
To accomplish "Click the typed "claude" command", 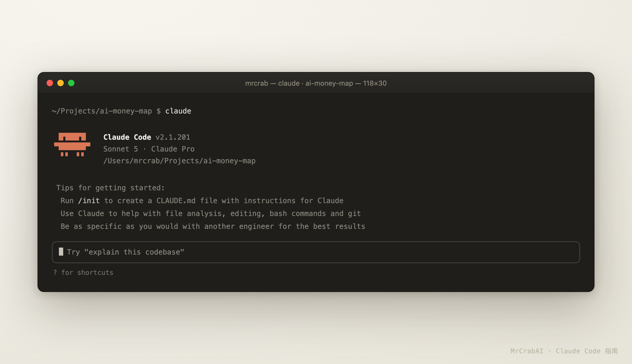I will tap(178, 111).
